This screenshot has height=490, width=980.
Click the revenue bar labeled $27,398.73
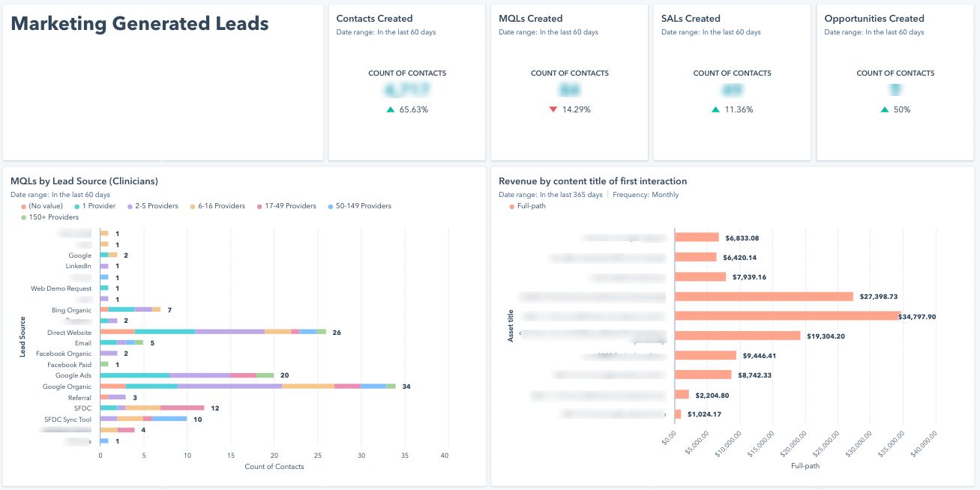(764, 297)
